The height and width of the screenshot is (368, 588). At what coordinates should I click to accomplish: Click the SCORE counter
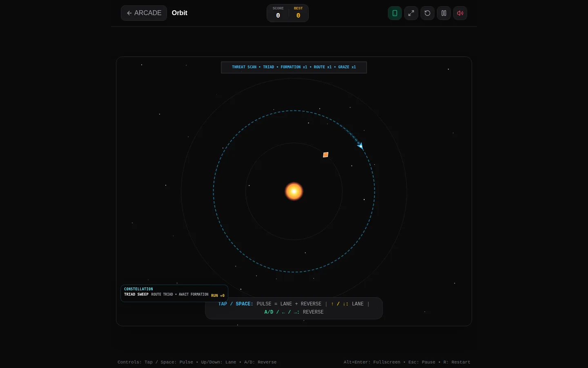click(278, 13)
